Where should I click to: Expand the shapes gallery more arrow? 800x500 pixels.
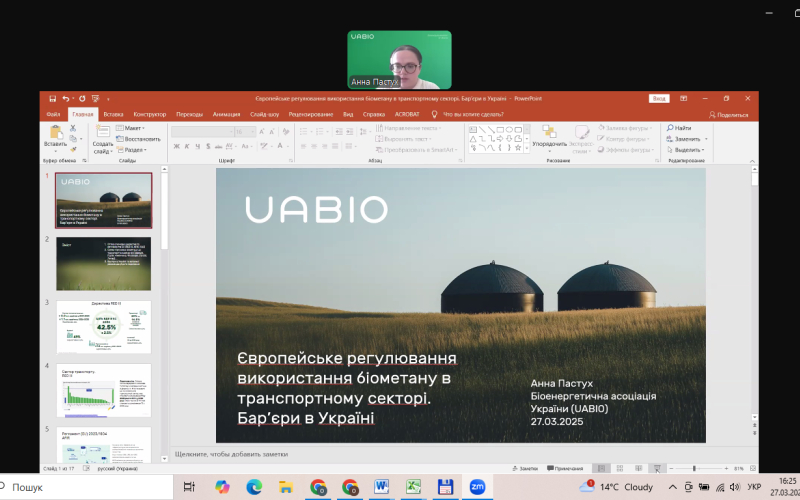[x=527, y=148]
